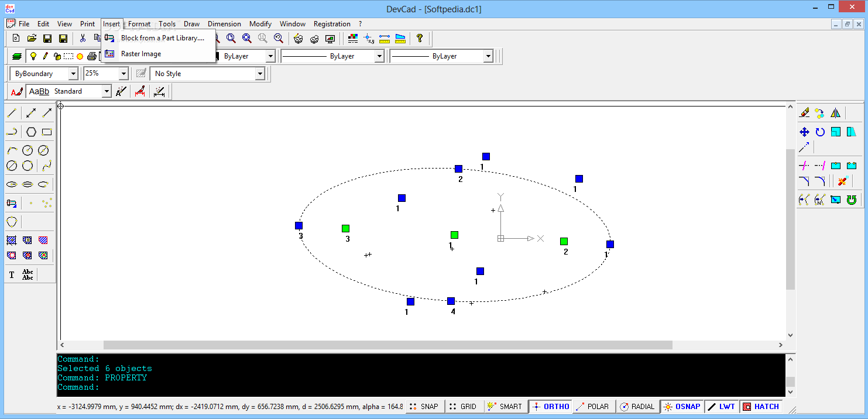Toggle OSNAP mode in status bar
Image resolution: width=868 pixels, height=419 pixels.
(682, 406)
